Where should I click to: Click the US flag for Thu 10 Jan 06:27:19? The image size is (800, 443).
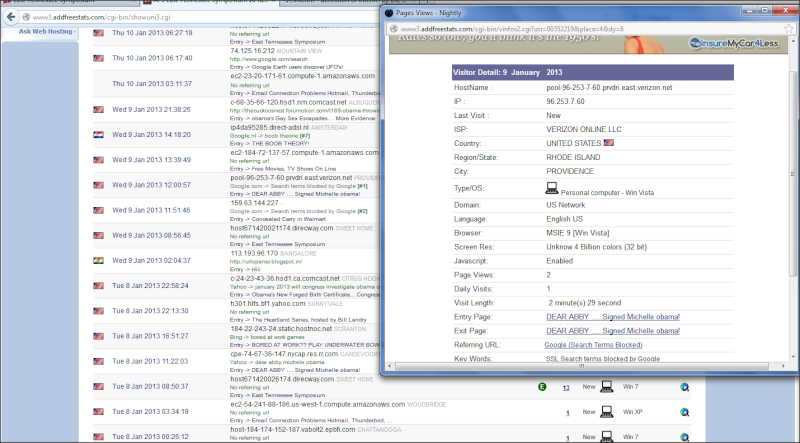98,33
